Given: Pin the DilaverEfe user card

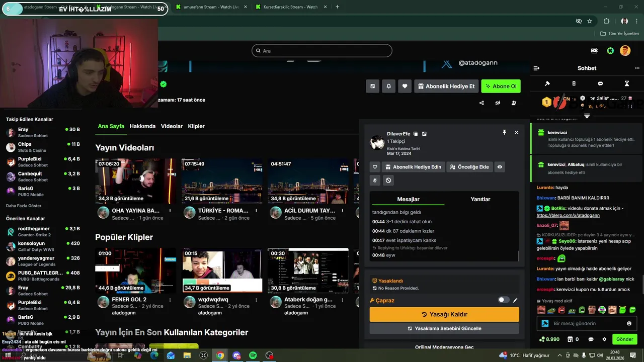Looking at the screenshot, I should pos(504,132).
